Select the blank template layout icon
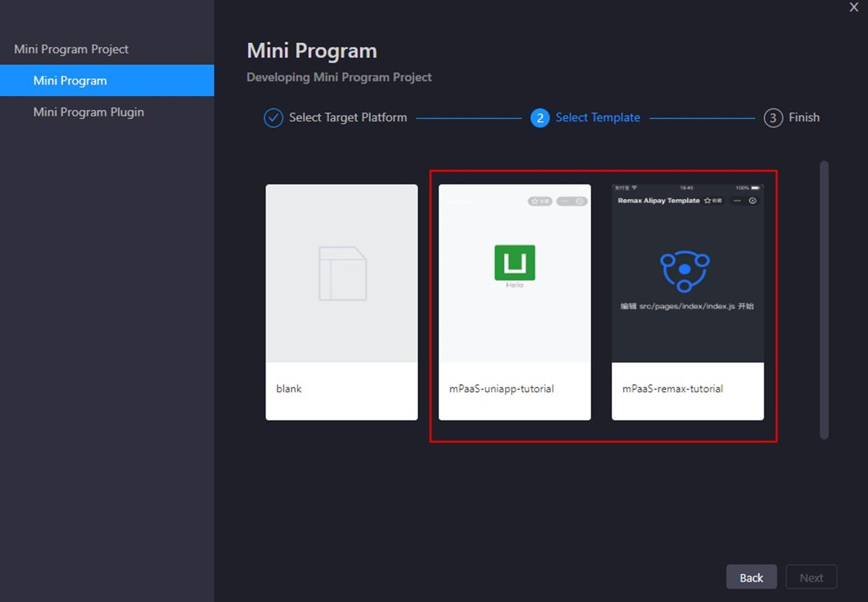The height and width of the screenshot is (602, 868). click(342, 273)
